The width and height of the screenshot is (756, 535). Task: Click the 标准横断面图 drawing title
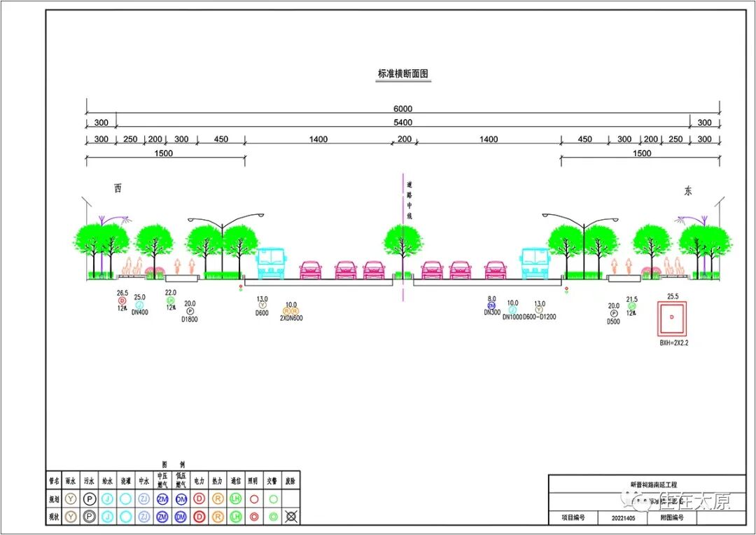click(x=402, y=74)
